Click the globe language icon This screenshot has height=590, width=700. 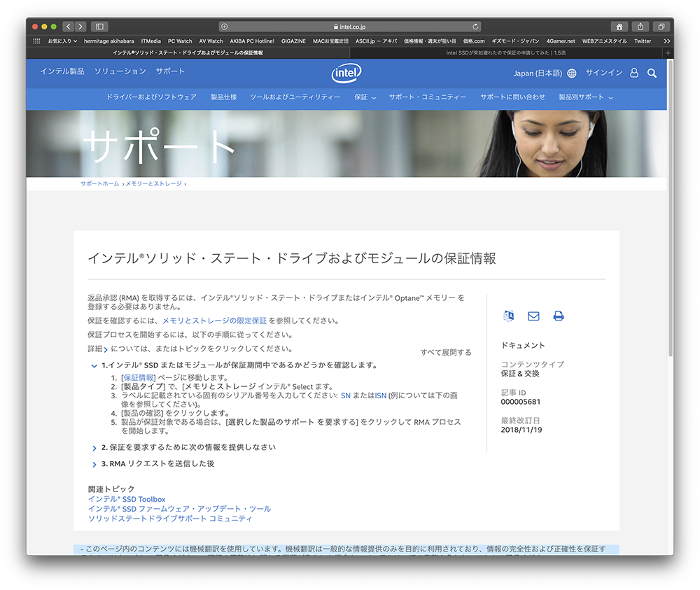(571, 73)
